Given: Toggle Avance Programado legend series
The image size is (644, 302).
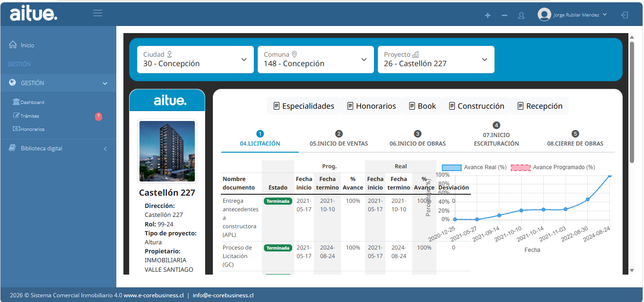Looking at the screenshot, I should (x=553, y=167).
